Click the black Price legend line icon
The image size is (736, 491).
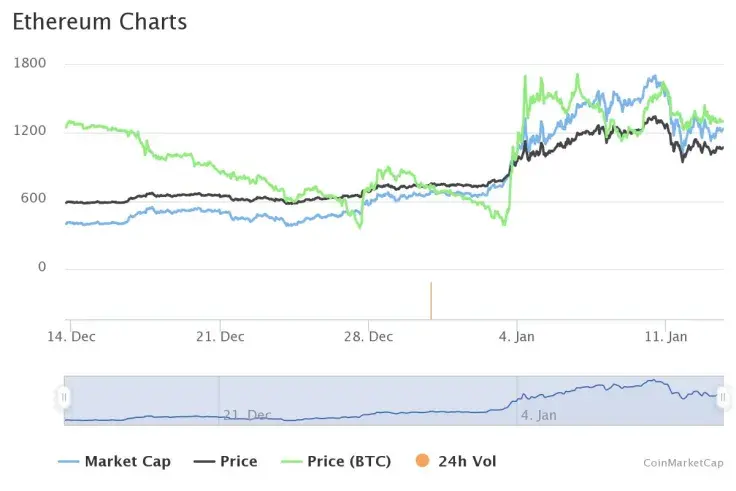[x=203, y=462]
